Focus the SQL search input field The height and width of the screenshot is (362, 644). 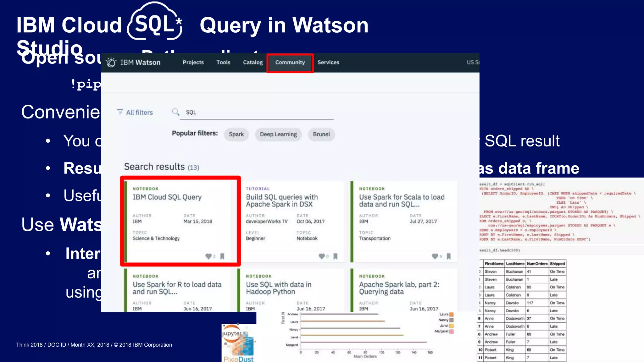pyautogui.click(x=257, y=112)
